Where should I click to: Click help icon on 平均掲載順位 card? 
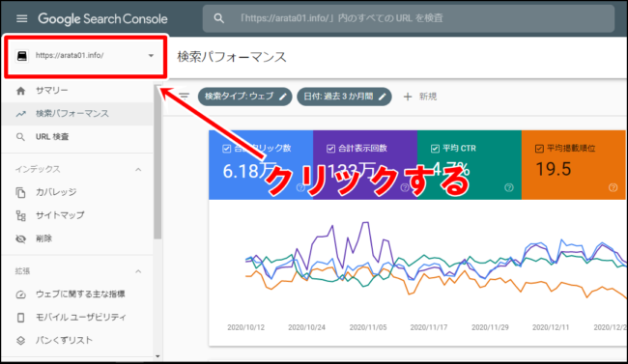point(614,187)
